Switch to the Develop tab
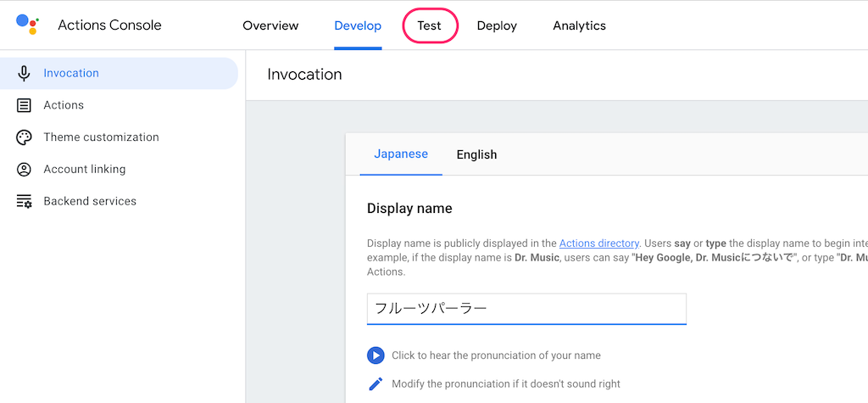Screen dimensions: 868x403 [358, 25]
